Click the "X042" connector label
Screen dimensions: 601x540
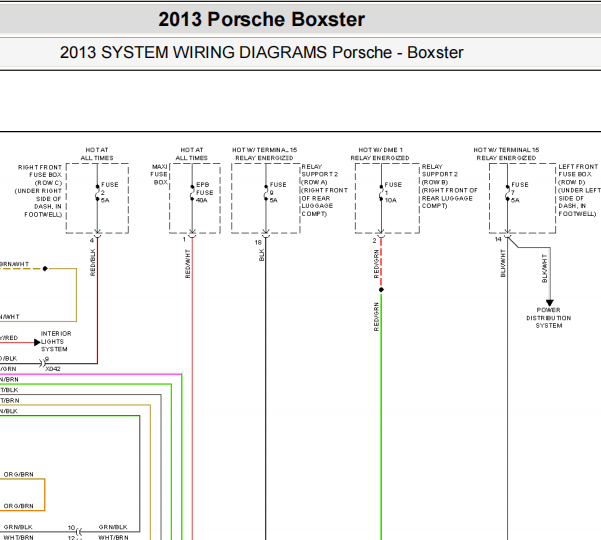53,369
